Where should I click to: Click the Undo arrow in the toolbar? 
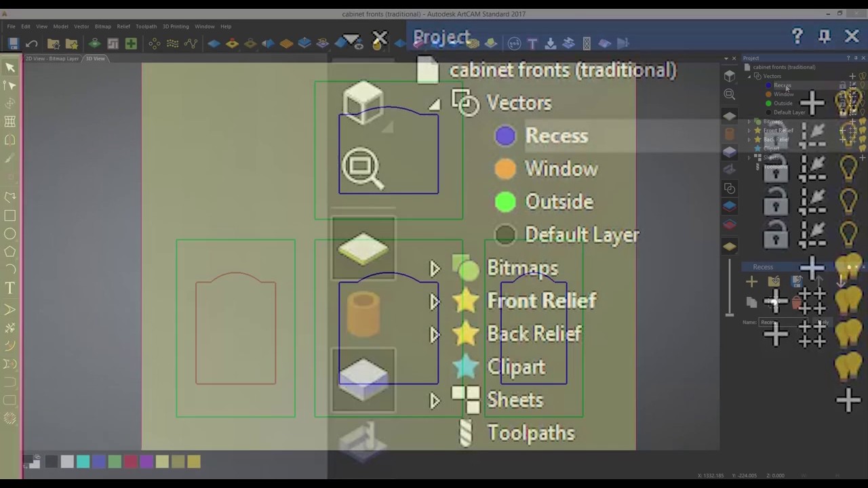(x=31, y=43)
